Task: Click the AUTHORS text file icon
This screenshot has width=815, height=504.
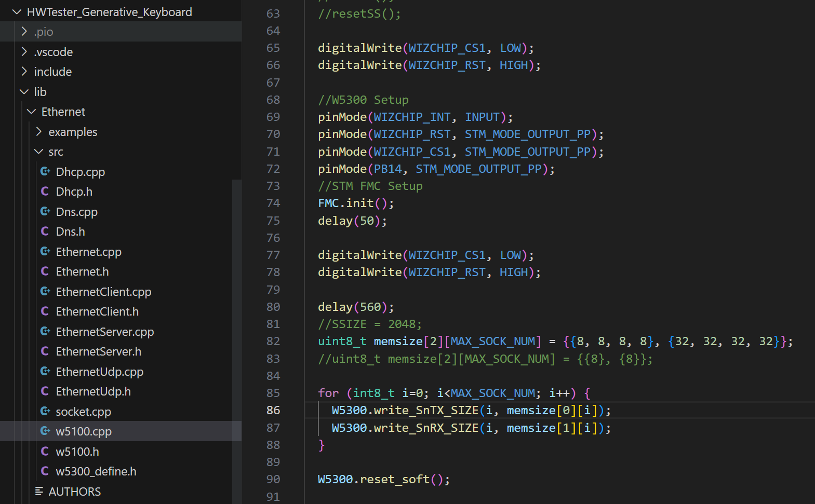Action: tap(39, 491)
